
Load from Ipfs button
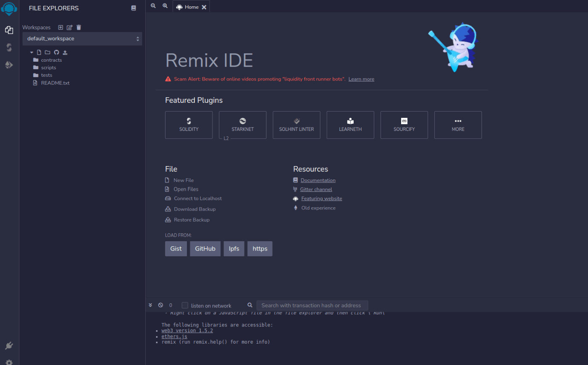(234, 249)
